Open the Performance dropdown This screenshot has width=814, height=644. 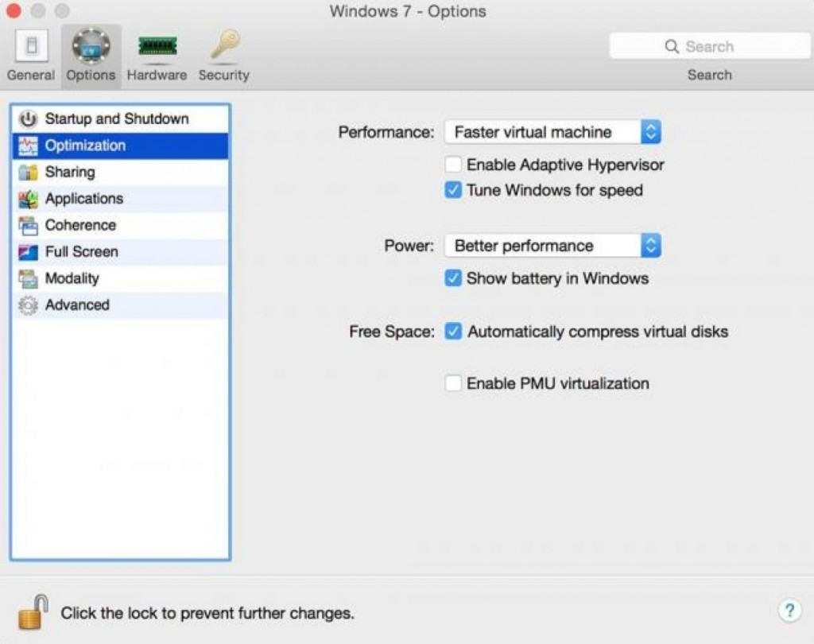click(553, 132)
